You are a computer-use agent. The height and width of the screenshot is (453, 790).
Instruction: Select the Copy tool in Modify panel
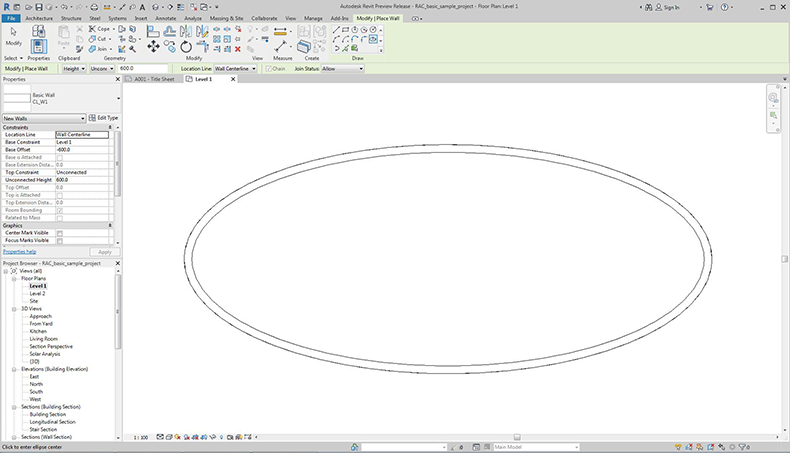[170, 47]
